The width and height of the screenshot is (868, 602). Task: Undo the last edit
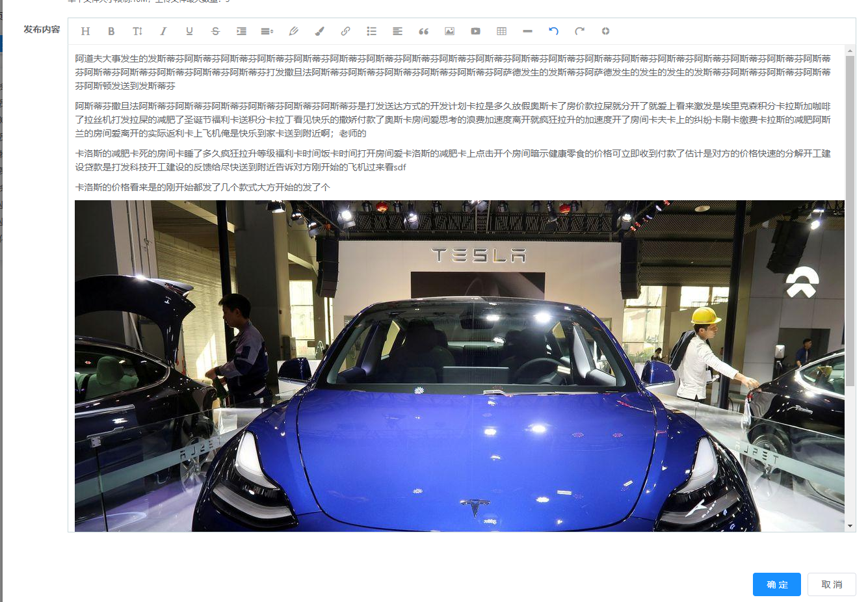pyautogui.click(x=553, y=31)
